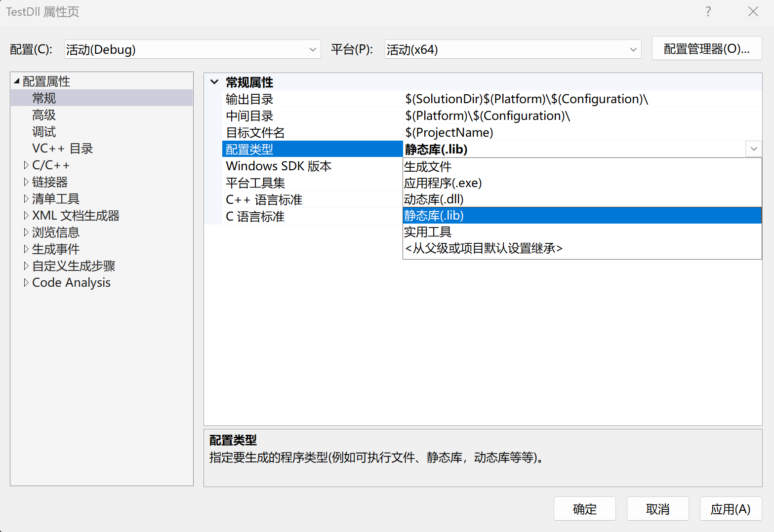Screen dimensions: 774x532
Task: Select 实用工具 from the dropdown list
Action: point(428,232)
